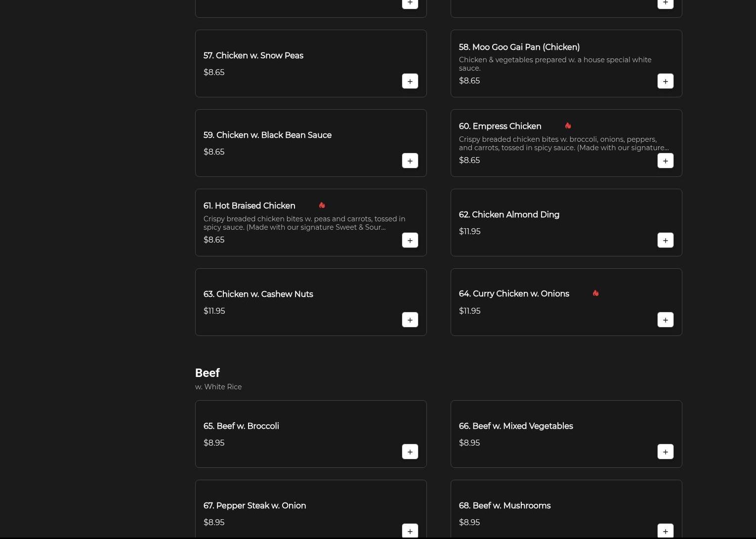This screenshot has width=756, height=539.
Task: Click the Moo Goo Gai Pan description text
Action: 555,64
